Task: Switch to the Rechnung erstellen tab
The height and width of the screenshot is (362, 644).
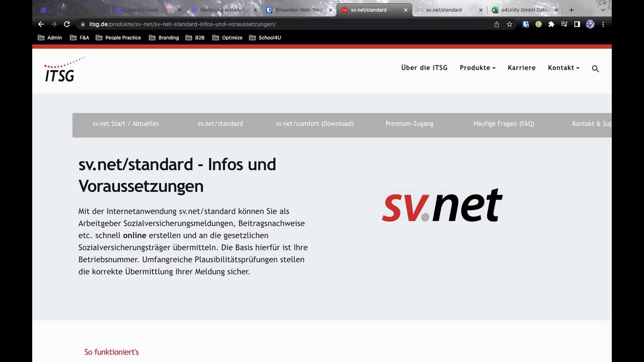Action: (x=223, y=10)
